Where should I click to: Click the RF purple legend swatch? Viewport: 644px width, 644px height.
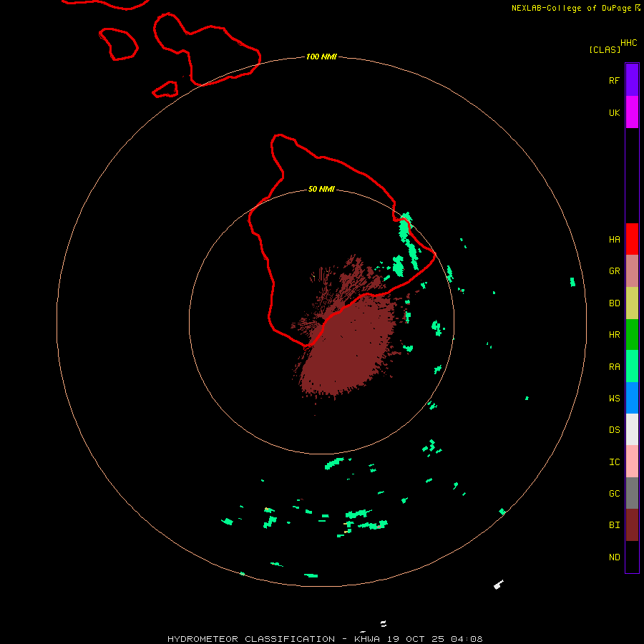pos(632,80)
